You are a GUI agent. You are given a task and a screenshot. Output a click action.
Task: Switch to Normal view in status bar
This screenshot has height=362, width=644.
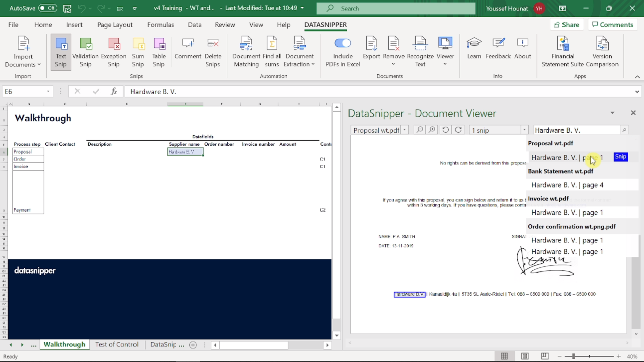(x=504, y=356)
